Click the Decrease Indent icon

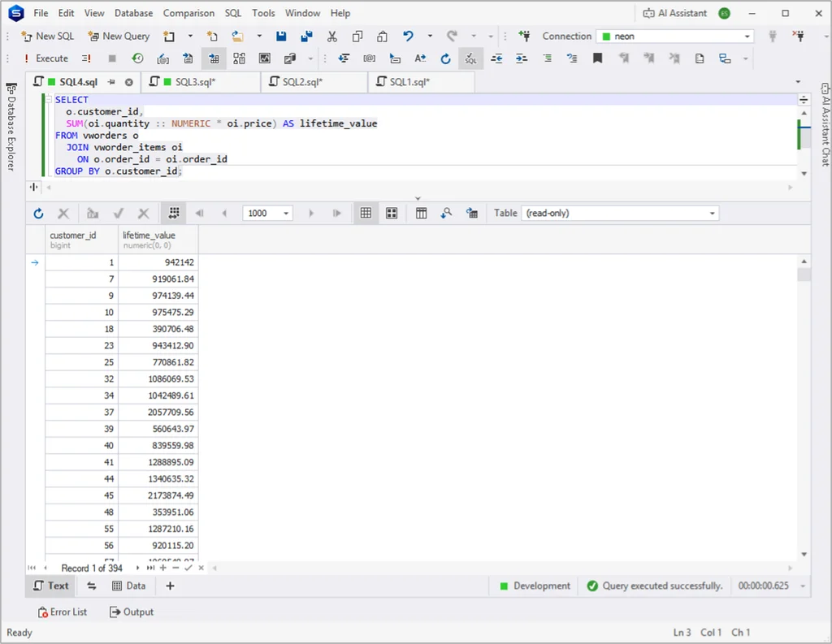click(496, 58)
